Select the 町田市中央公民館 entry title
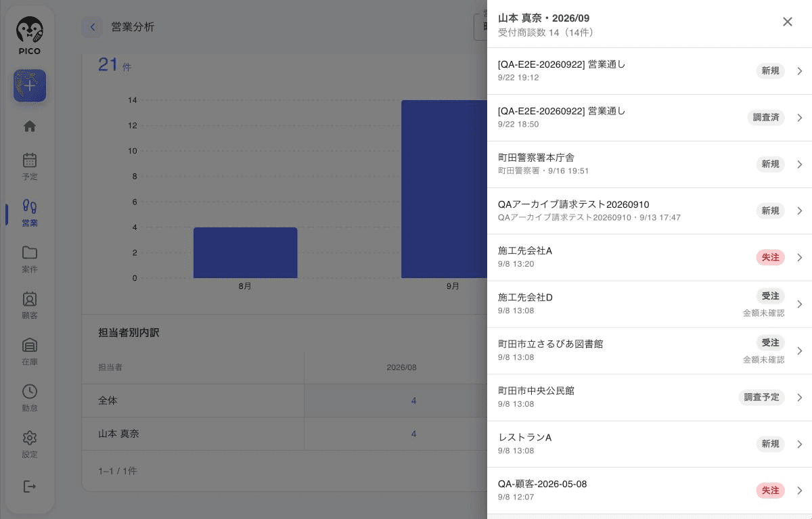The width and height of the screenshot is (812, 519). [536, 390]
